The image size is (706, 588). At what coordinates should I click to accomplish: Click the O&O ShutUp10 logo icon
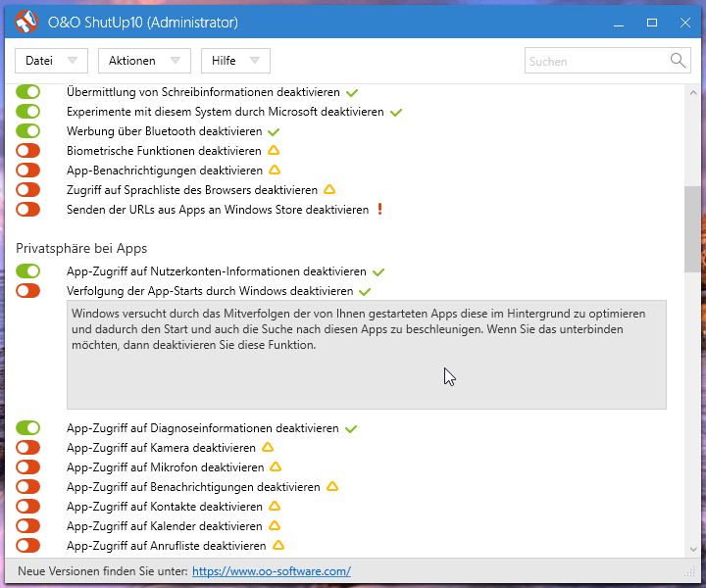(26, 22)
